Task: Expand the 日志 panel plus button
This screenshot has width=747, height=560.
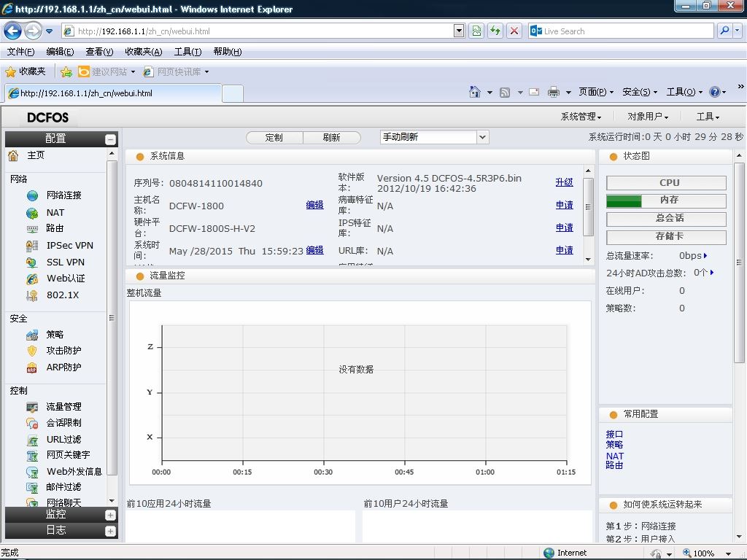Action: click(x=110, y=531)
